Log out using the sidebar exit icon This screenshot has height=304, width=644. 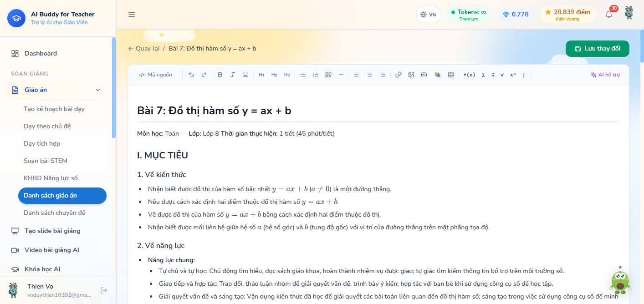[104, 290]
